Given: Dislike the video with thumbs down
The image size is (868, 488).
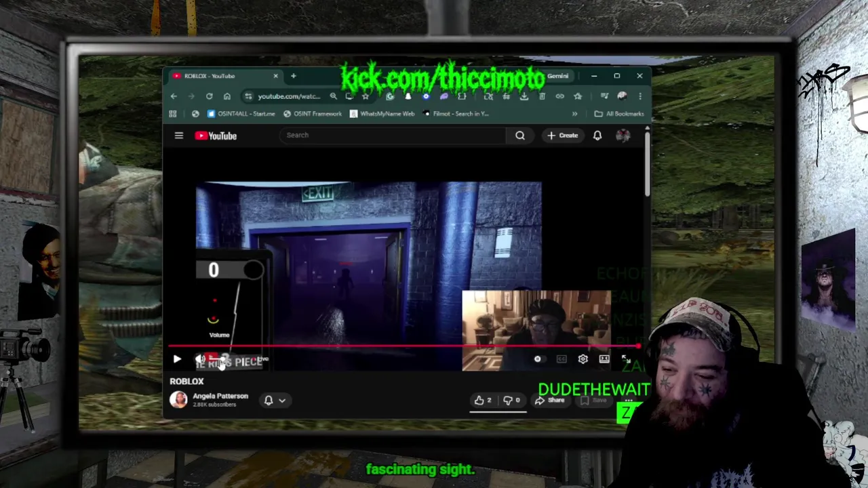Looking at the screenshot, I should (x=511, y=401).
